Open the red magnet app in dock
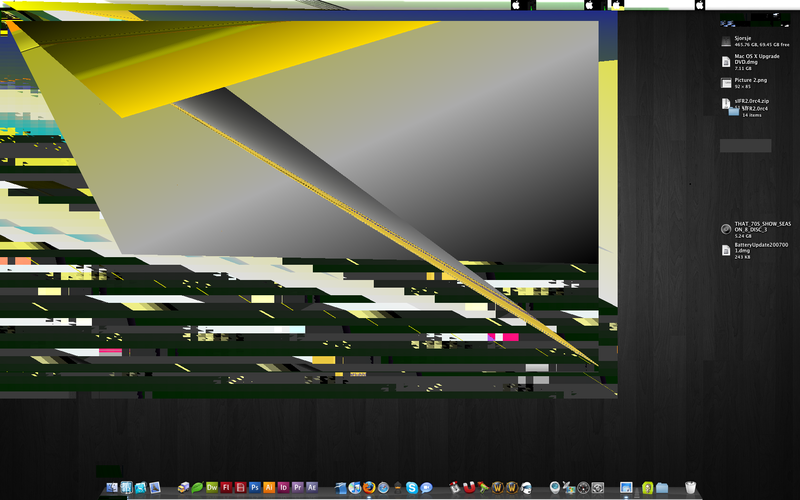The width and height of the screenshot is (800, 500). (468, 487)
